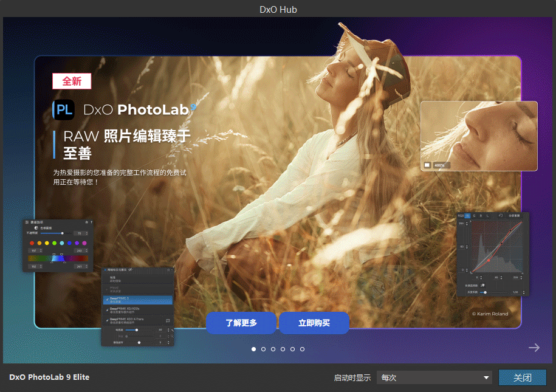
Task: Click the zoomed face preview thumbnail
Action: pos(479,136)
